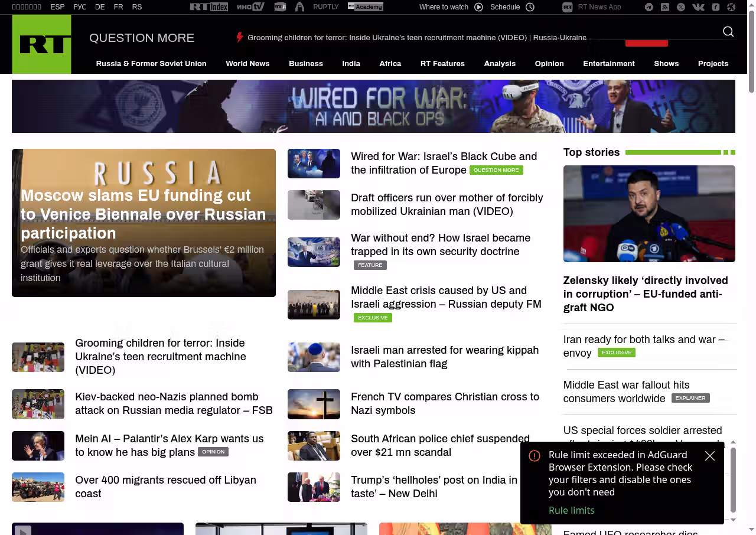Open Over 400 migrants rescued headline

(x=165, y=487)
